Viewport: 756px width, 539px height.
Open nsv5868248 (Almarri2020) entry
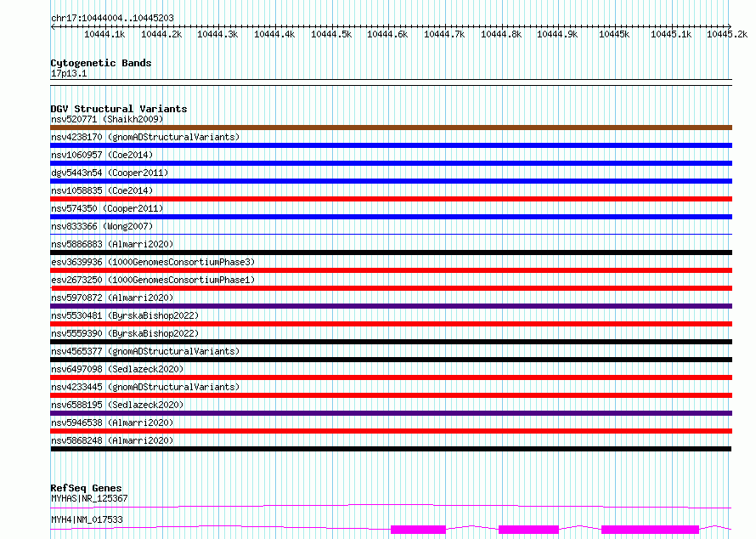pos(112,440)
